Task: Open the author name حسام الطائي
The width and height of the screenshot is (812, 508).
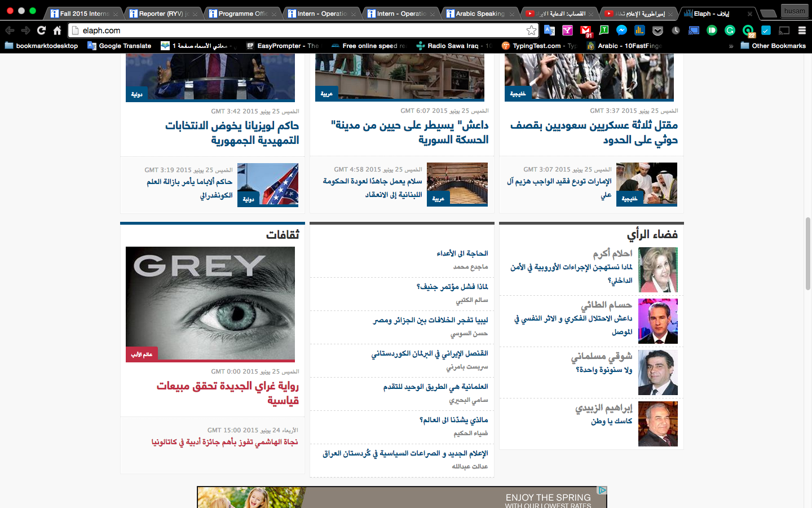Action: [x=606, y=305]
